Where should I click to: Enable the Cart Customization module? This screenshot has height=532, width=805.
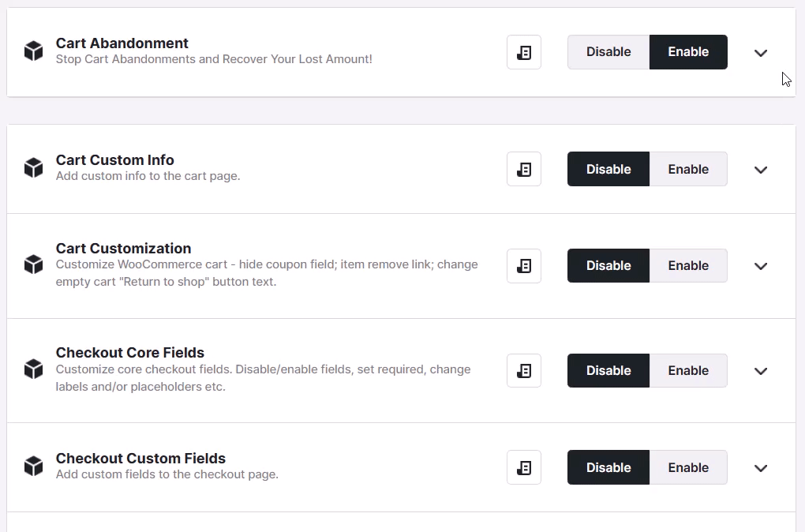pos(688,265)
